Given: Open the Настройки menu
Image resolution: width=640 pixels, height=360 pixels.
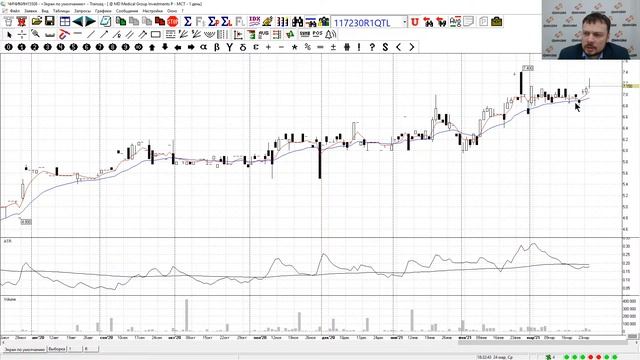Looking at the screenshot, I should tap(153, 11).
